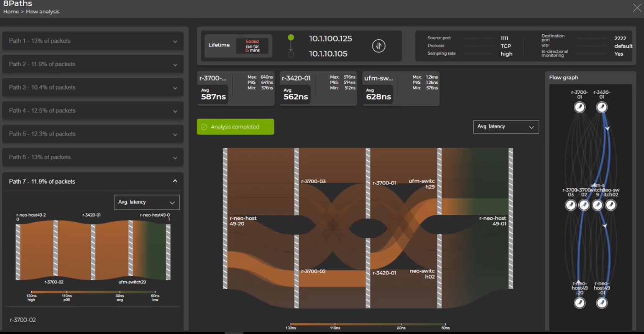644x334 pixels.
Task: Click the main chart latency color scale
Action: (368, 324)
